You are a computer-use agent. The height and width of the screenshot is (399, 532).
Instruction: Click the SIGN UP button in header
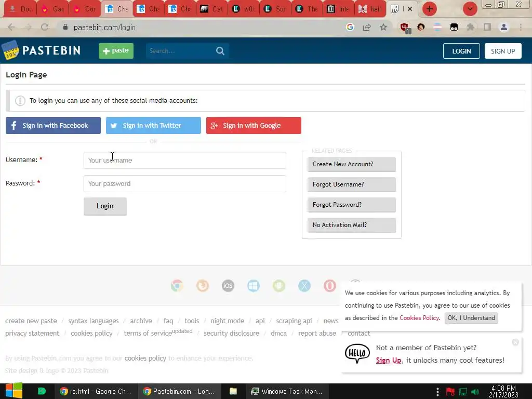pos(503,51)
